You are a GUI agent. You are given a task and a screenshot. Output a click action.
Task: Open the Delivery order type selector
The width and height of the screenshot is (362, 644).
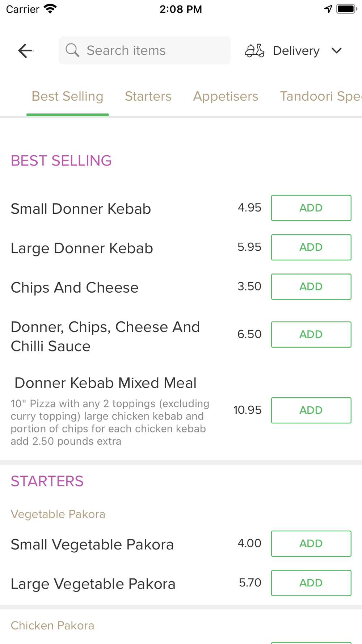click(x=296, y=51)
